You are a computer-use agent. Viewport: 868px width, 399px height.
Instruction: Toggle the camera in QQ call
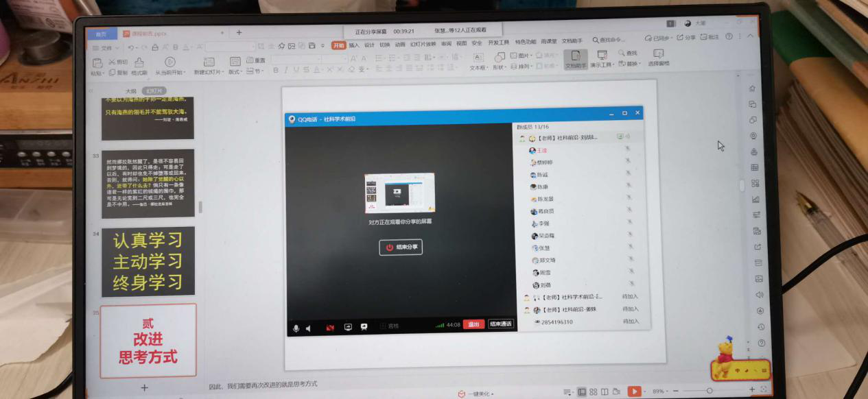pyautogui.click(x=330, y=327)
